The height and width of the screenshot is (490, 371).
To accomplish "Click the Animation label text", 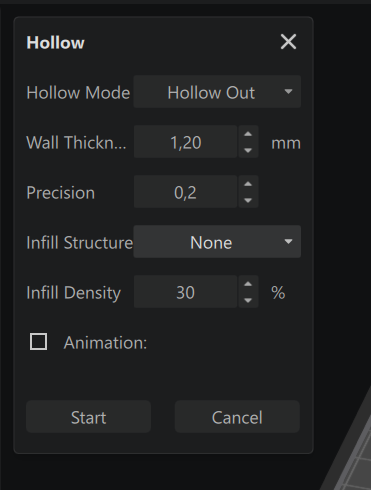I will click(x=105, y=342).
